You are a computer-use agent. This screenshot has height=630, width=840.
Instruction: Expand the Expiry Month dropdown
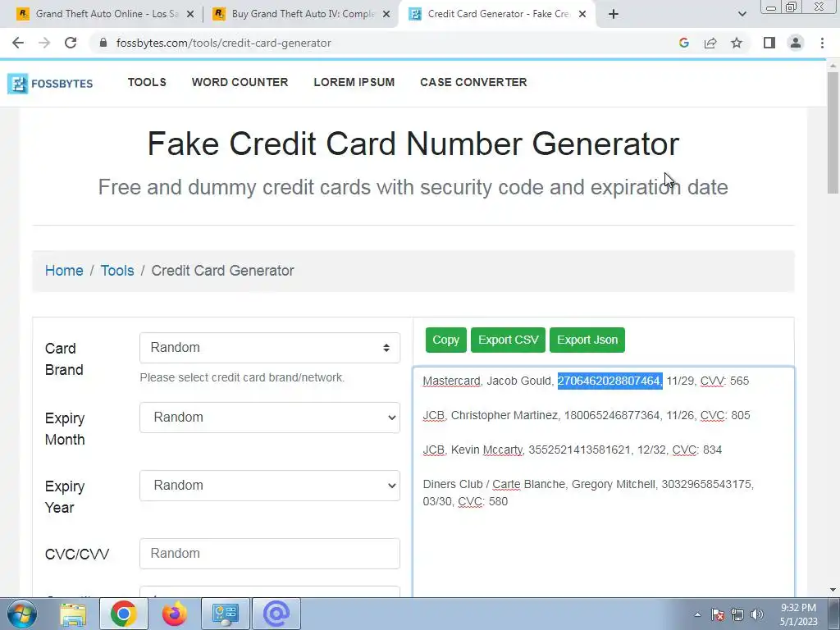[269, 418]
